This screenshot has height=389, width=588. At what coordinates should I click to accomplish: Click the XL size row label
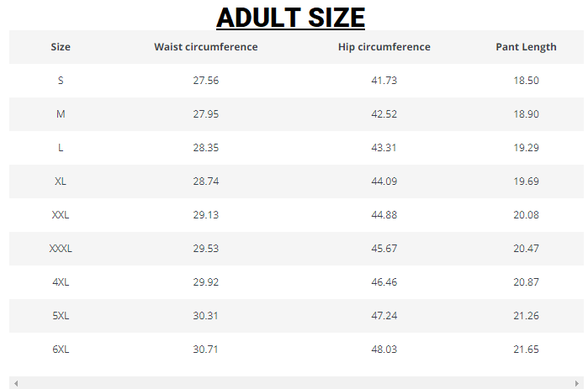(61, 181)
